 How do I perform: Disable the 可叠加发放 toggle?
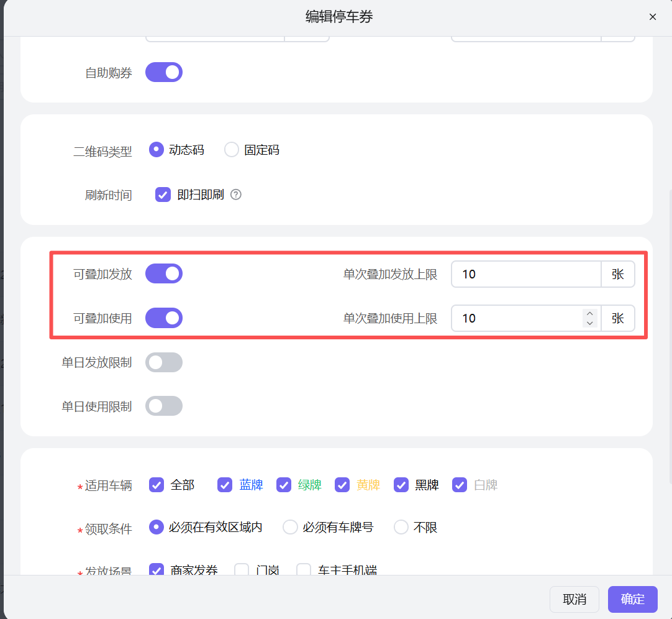coord(164,273)
